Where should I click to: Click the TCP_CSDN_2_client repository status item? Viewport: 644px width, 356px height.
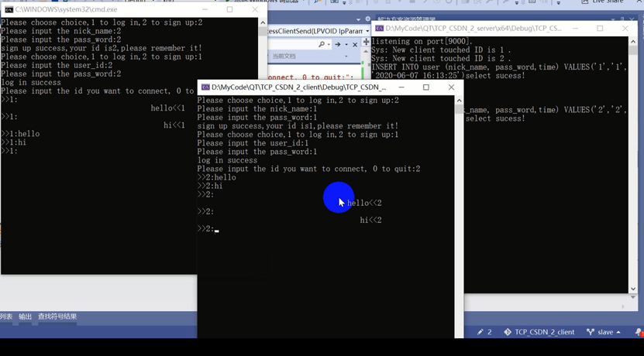point(539,332)
